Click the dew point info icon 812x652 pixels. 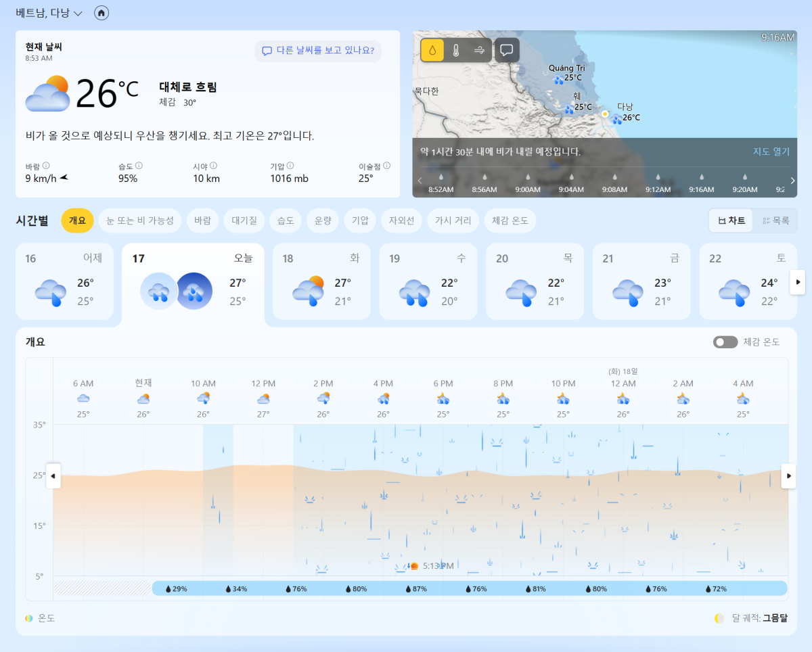(x=386, y=166)
